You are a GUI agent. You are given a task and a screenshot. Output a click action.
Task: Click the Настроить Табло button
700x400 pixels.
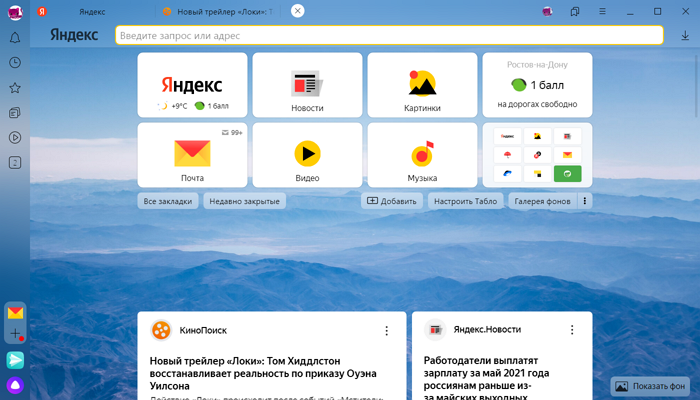[466, 201]
